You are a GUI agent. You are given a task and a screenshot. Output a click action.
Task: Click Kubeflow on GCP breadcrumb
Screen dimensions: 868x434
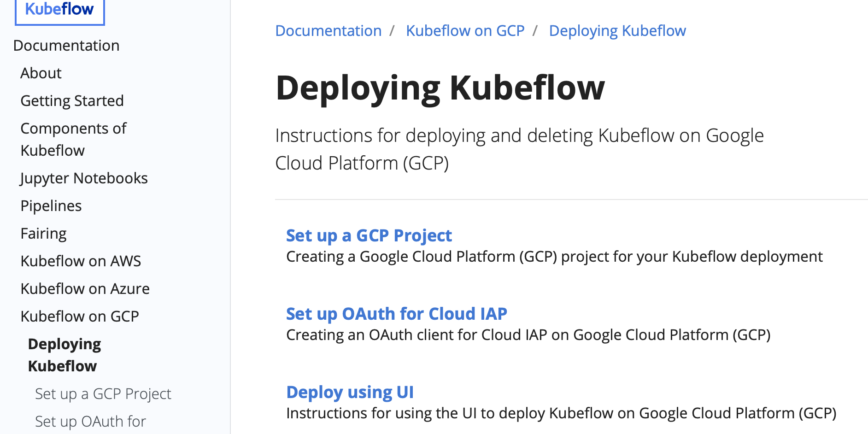(x=465, y=31)
